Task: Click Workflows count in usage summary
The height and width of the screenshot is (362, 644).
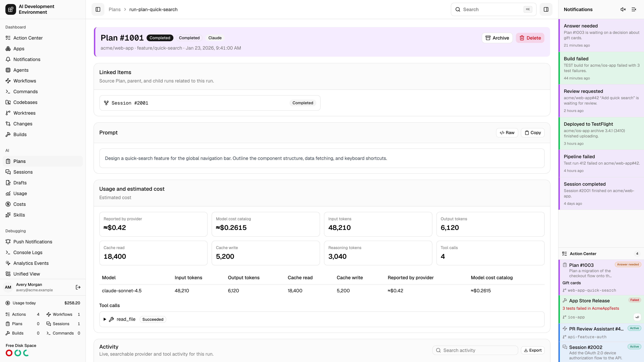Action: (x=63, y=314)
